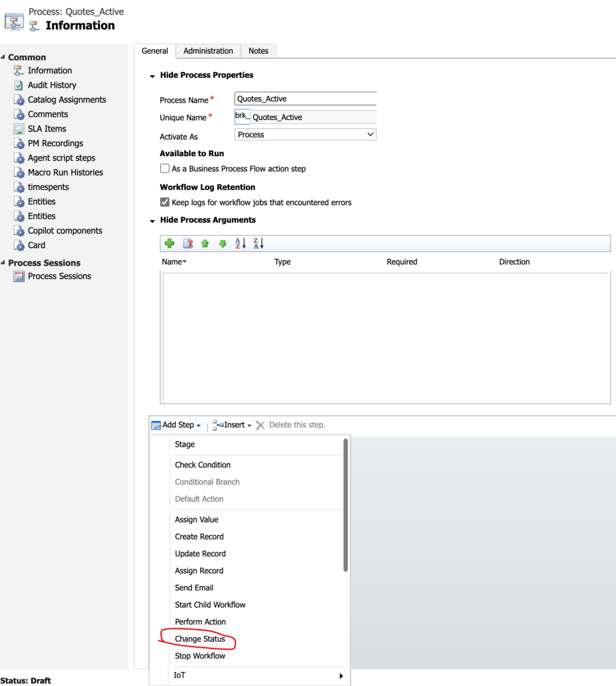Open the Insert dropdown menu

[232, 425]
